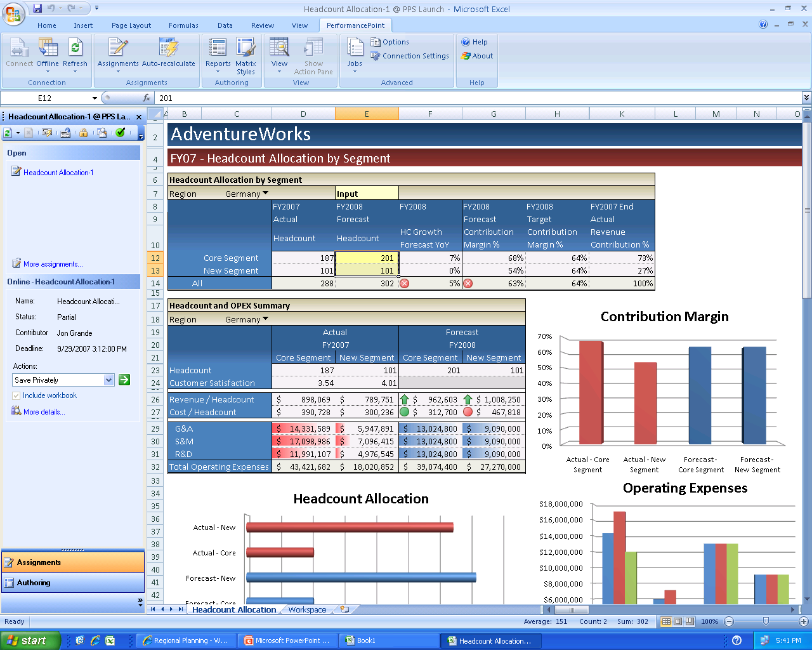Click the zoom out minus button
This screenshot has height=650, width=812.
tap(729, 621)
